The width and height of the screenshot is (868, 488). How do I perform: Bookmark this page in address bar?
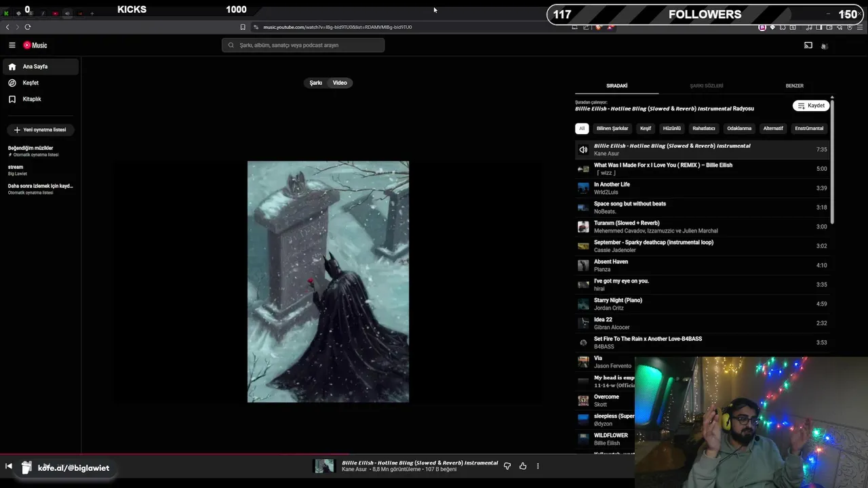click(x=243, y=27)
